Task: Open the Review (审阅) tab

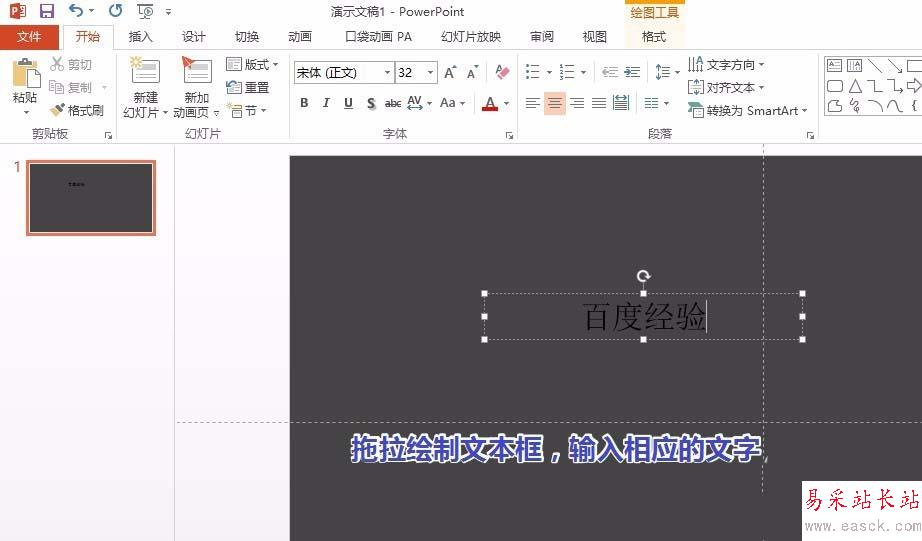Action: [542, 37]
